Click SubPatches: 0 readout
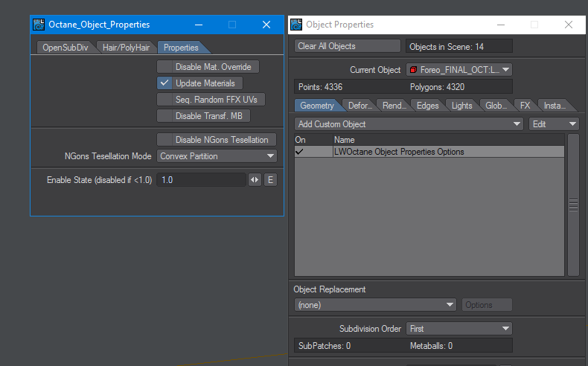Screen dimensions: 588x366 (325, 346)
